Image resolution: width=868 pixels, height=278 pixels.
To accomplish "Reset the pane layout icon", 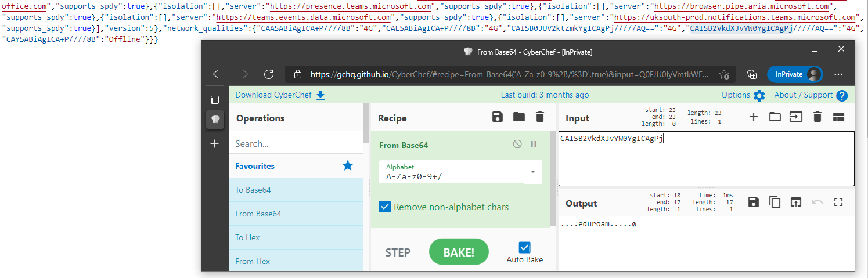I will [838, 117].
